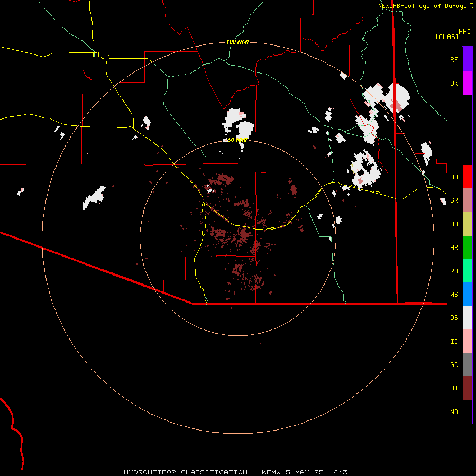The height and width of the screenshot is (476, 476).
Task: Click the HA legend label
Action: 454,177
